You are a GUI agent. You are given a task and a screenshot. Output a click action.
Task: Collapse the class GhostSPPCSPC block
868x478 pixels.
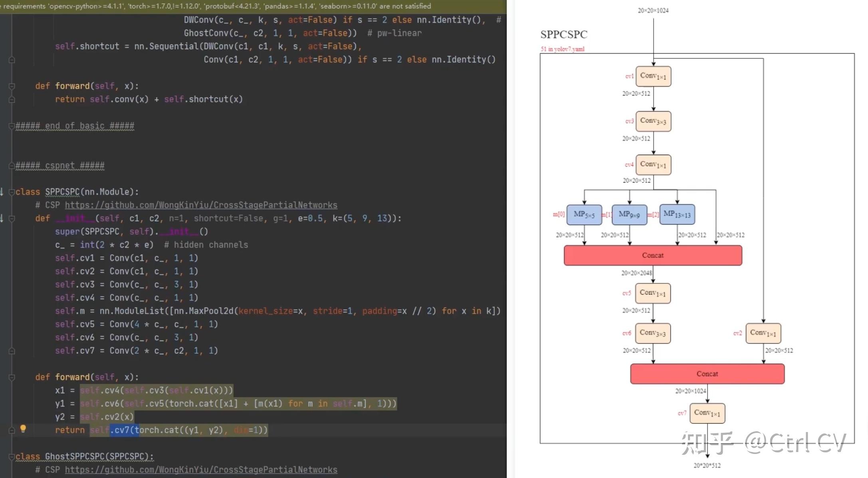tap(12, 456)
